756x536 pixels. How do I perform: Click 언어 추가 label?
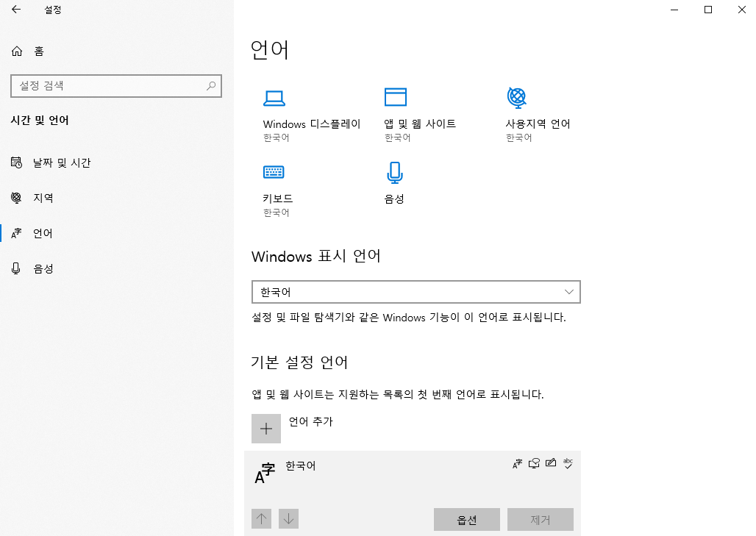click(311, 422)
